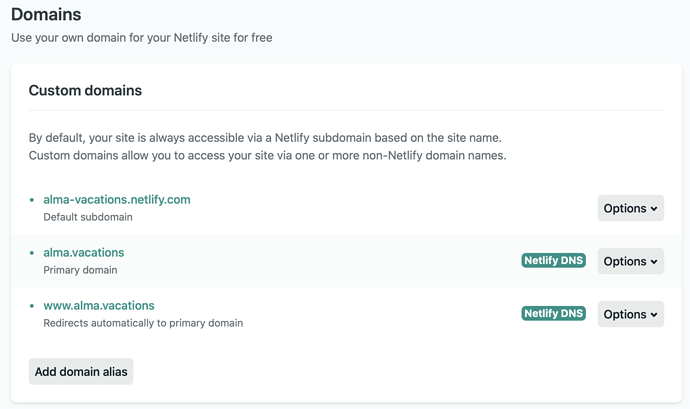Expand Options for www.alma.vacations
Image resolution: width=690 pixels, height=409 pixels.
630,315
